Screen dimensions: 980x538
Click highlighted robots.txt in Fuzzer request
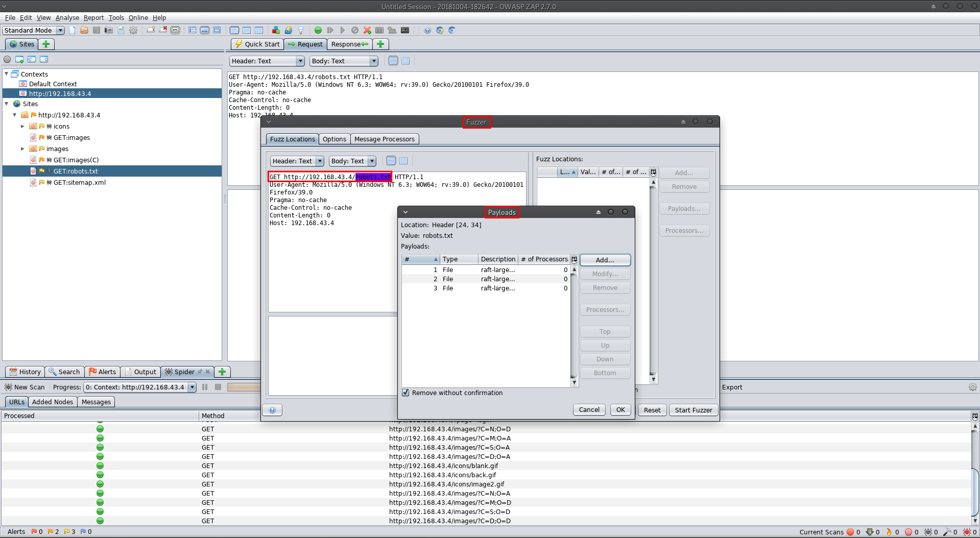(x=373, y=177)
